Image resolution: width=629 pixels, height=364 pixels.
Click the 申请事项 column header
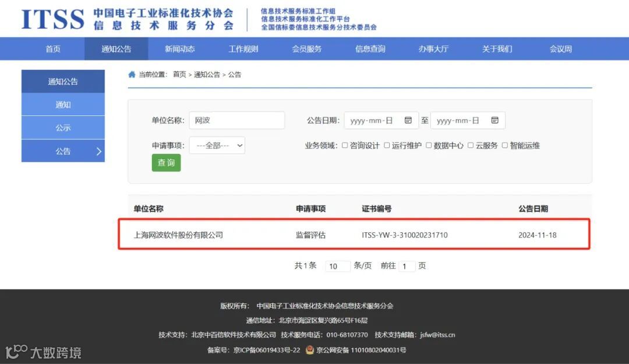point(310,208)
